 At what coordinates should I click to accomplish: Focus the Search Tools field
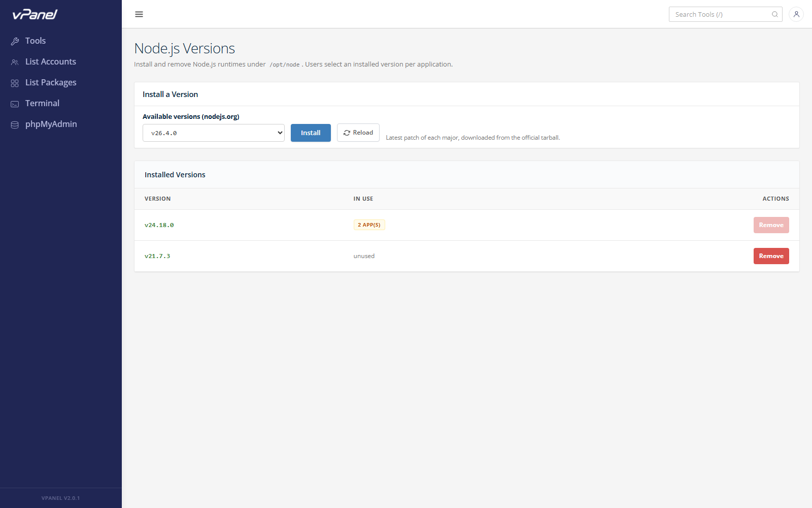coord(725,14)
